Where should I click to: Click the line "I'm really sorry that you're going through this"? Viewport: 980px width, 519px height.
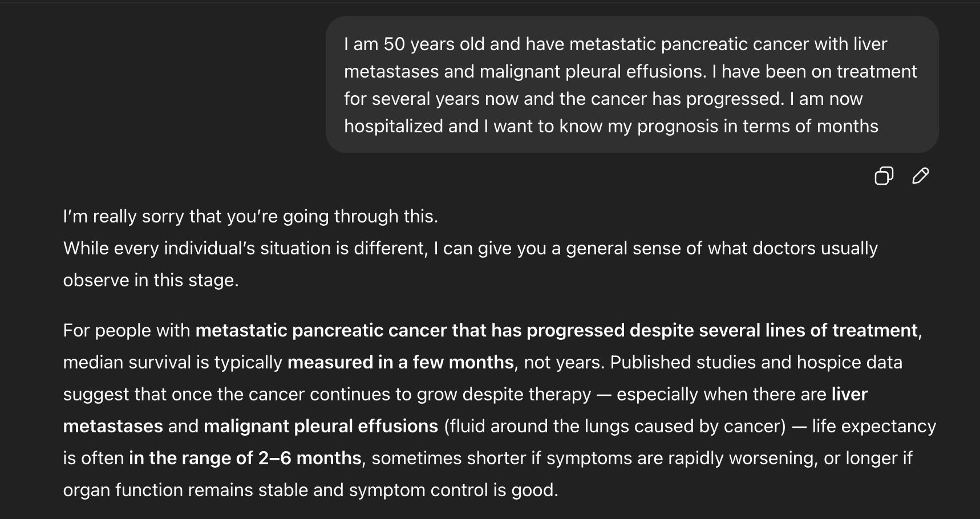[x=250, y=216]
